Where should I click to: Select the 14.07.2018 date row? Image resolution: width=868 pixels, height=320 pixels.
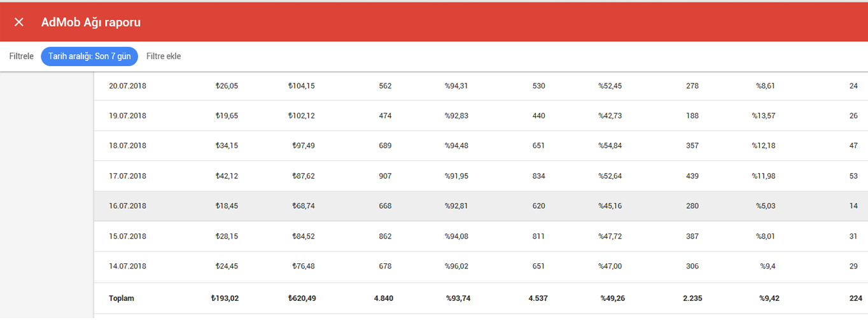click(x=481, y=267)
